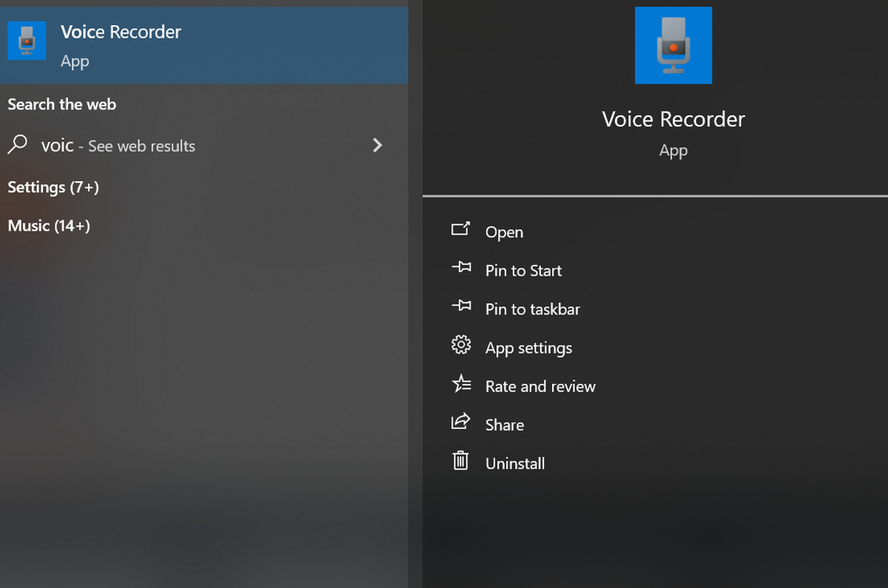Expand the Settings (7+) results group
Viewport: 888px width, 588px height.
coord(53,187)
